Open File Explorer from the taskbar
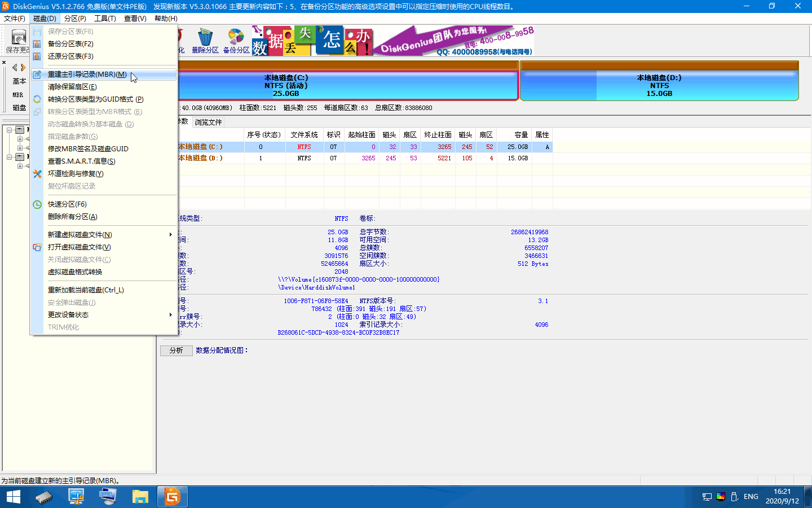Image resolution: width=812 pixels, height=508 pixels. coord(140,497)
